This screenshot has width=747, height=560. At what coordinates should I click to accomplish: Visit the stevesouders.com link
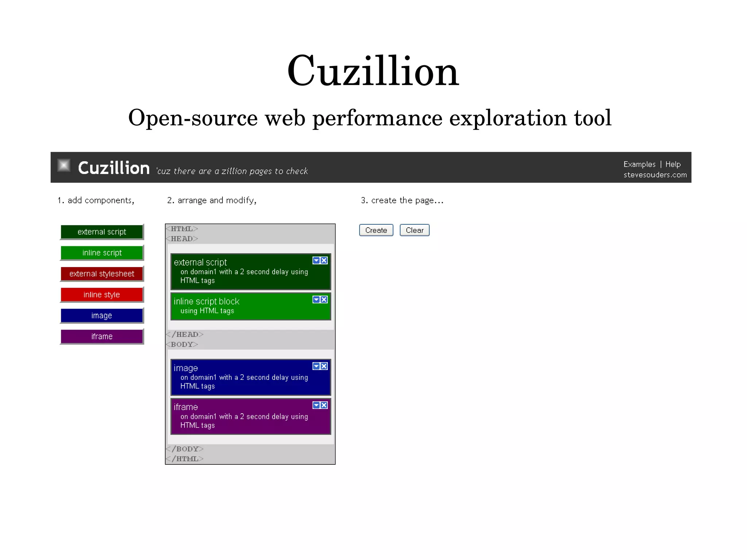point(655,175)
